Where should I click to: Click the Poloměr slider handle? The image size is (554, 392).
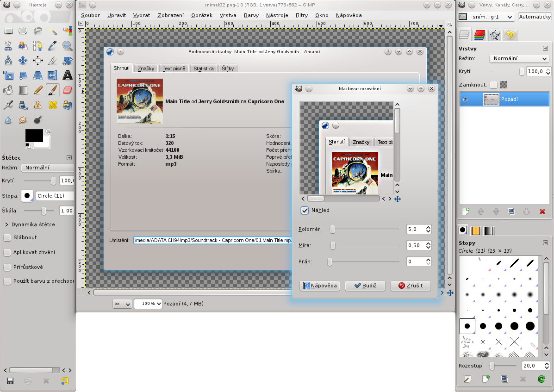pyautogui.click(x=332, y=229)
